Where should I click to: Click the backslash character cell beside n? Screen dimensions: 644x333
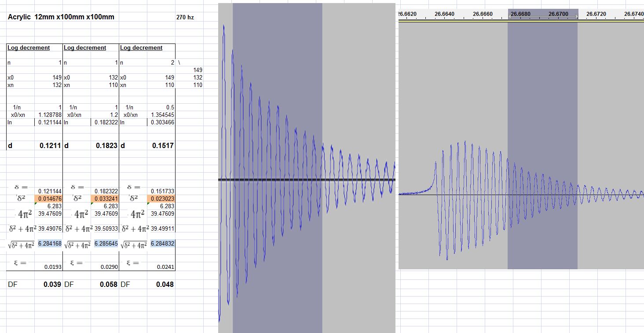tap(179, 62)
